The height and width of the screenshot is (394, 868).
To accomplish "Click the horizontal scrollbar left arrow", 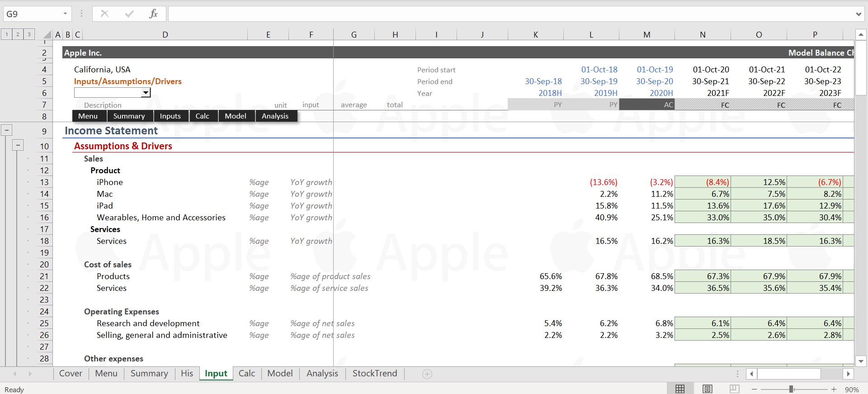I will pos(752,374).
